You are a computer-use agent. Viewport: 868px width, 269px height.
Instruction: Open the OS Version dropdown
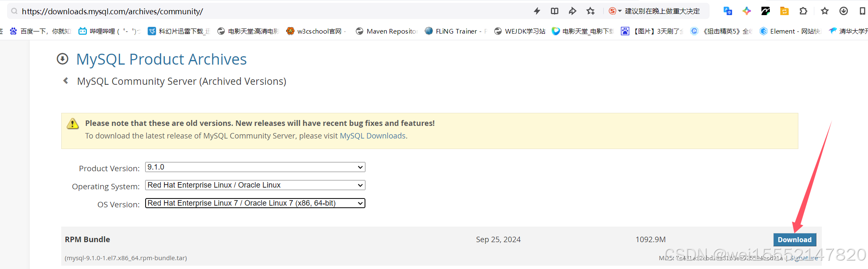pos(255,203)
